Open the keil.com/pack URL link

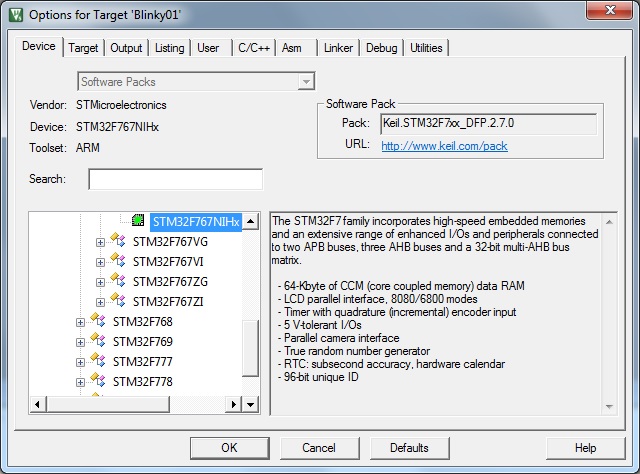click(x=444, y=146)
